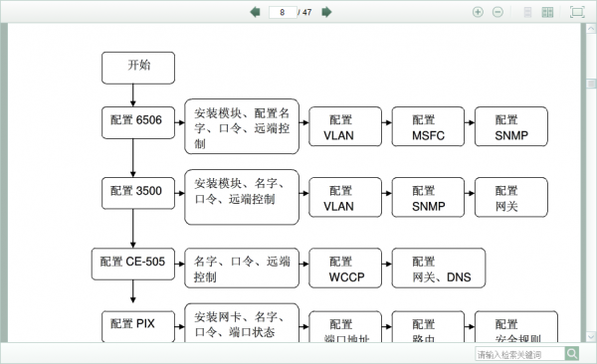
Task: Click the 配置 3500 flowchart box
Action: click(138, 193)
